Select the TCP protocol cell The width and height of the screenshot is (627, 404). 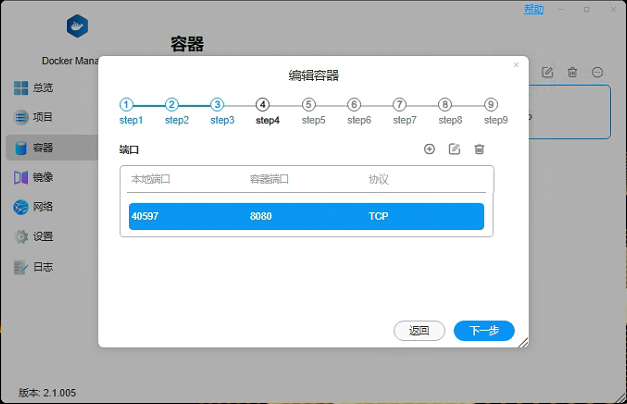click(378, 216)
